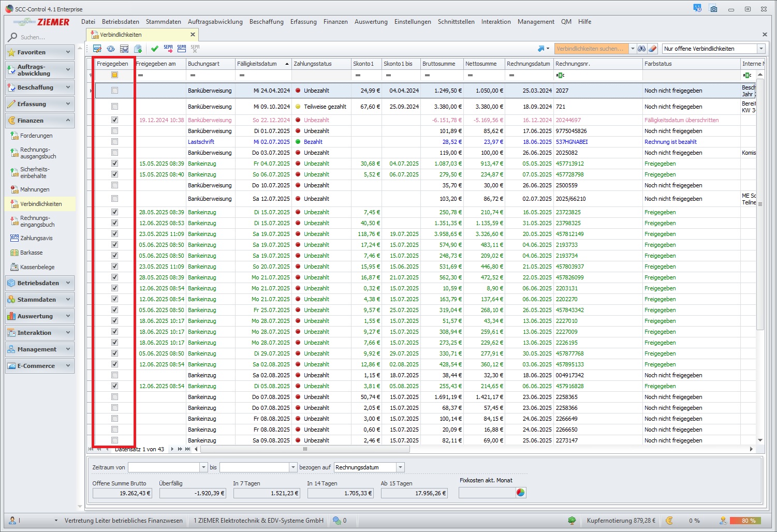Click the eraser clear-search icon
The image size is (777, 532).
652,49
